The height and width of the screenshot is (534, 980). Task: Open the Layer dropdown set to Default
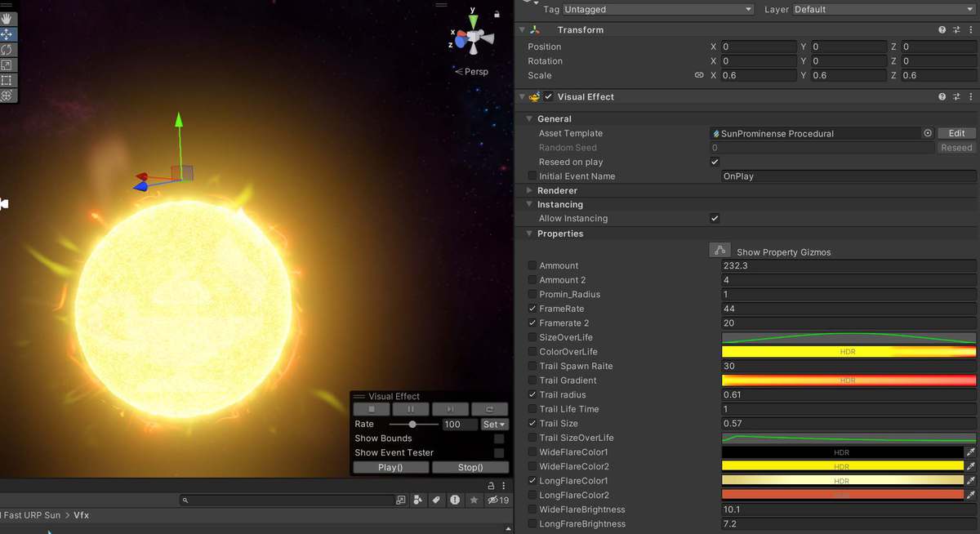click(884, 9)
